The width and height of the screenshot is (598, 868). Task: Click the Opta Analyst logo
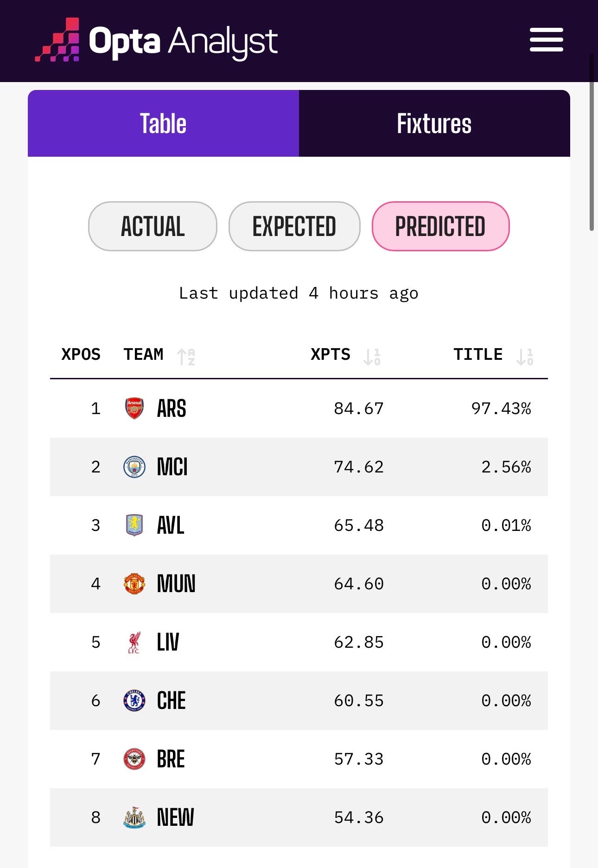pyautogui.click(x=156, y=41)
